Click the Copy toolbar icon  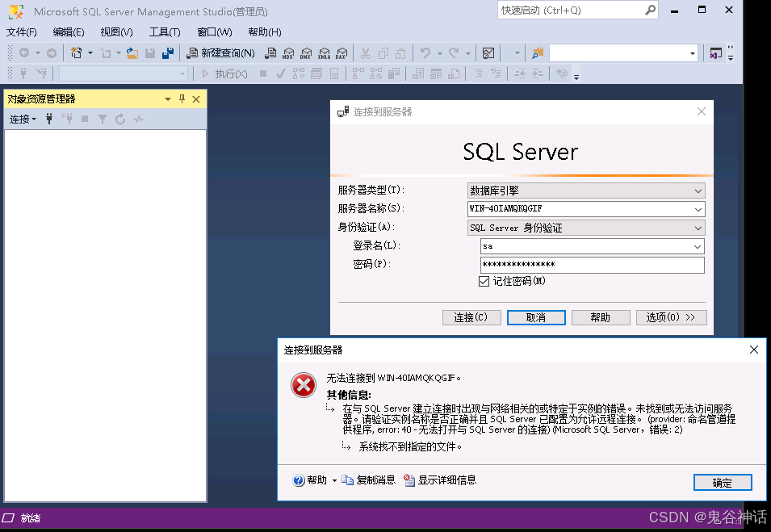click(383, 53)
